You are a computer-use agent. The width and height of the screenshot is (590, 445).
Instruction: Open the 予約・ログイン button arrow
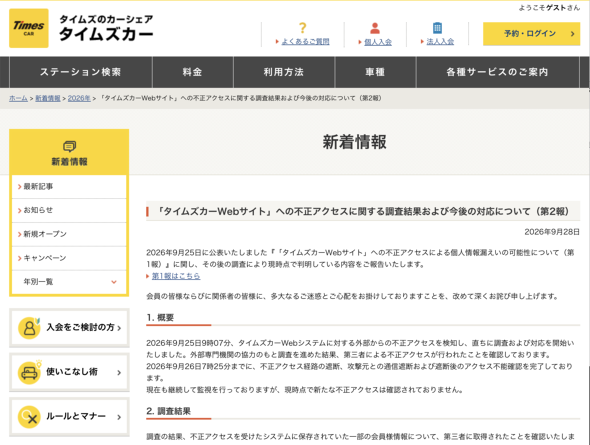pyautogui.click(x=572, y=33)
